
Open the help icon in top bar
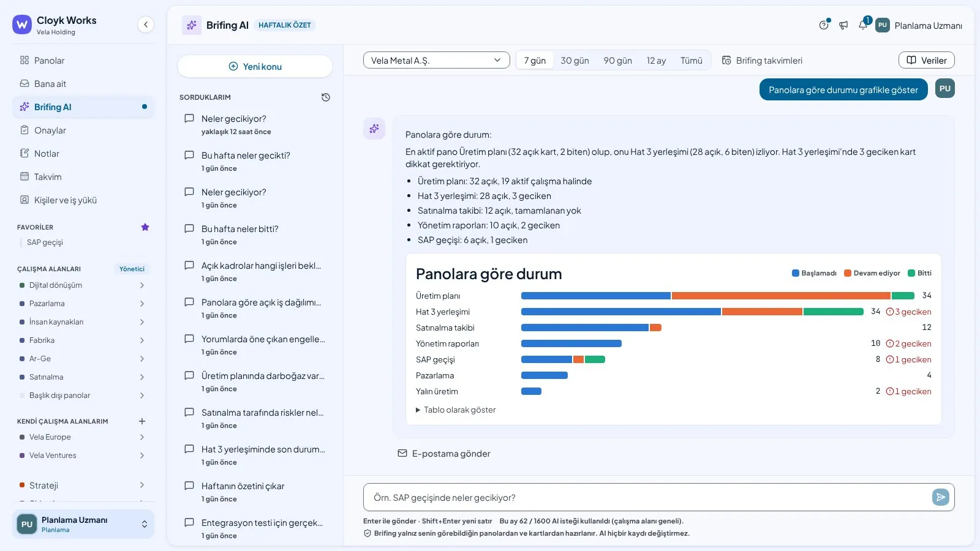coord(824,25)
